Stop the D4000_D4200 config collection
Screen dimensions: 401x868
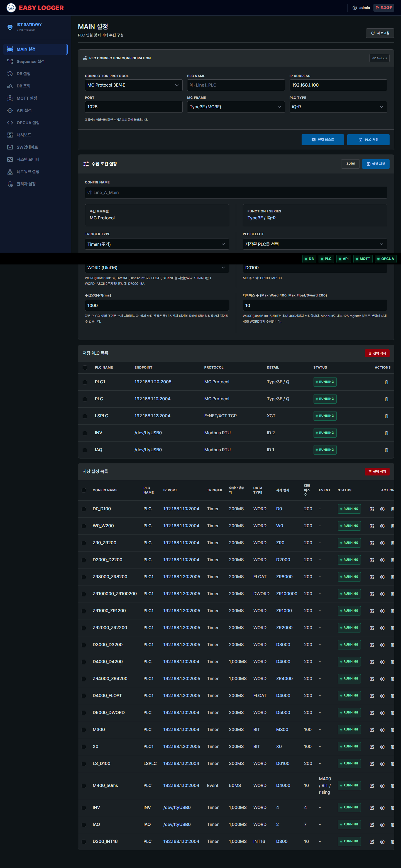(x=382, y=661)
